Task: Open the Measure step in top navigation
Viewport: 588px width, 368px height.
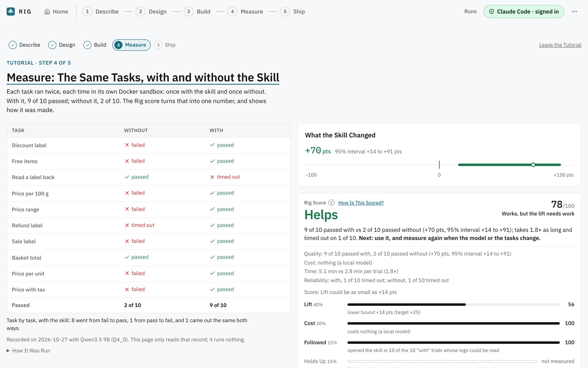Action: 245,11
